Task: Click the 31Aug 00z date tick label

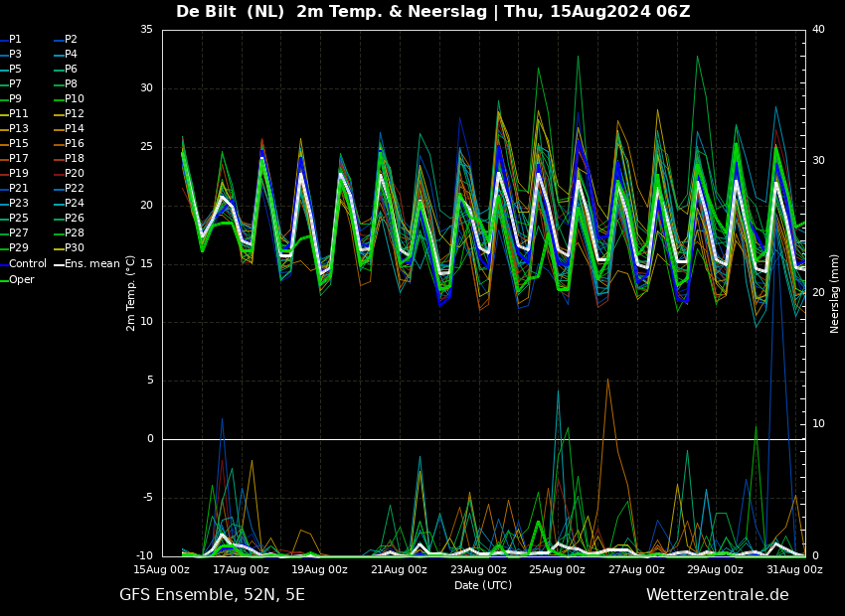Action: [x=795, y=569]
